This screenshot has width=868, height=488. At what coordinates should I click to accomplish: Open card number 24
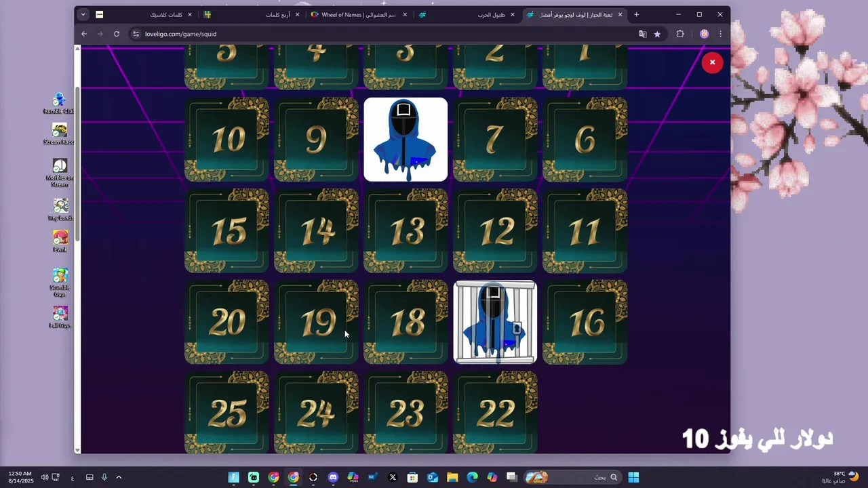pyautogui.click(x=316, y=412)
